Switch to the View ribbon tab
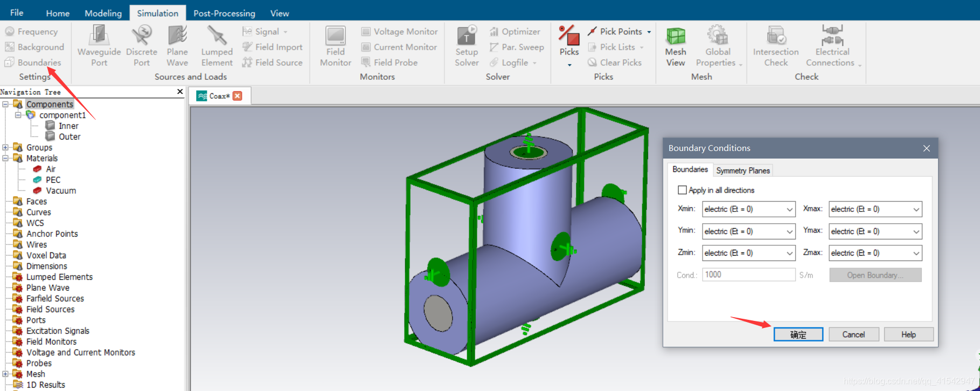Image resolution: width=980 pixels, height=391 pixels. coord(280,13)
